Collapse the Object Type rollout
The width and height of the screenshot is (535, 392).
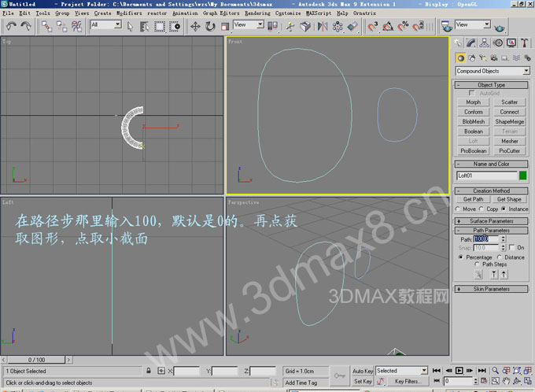click(491, 85)
